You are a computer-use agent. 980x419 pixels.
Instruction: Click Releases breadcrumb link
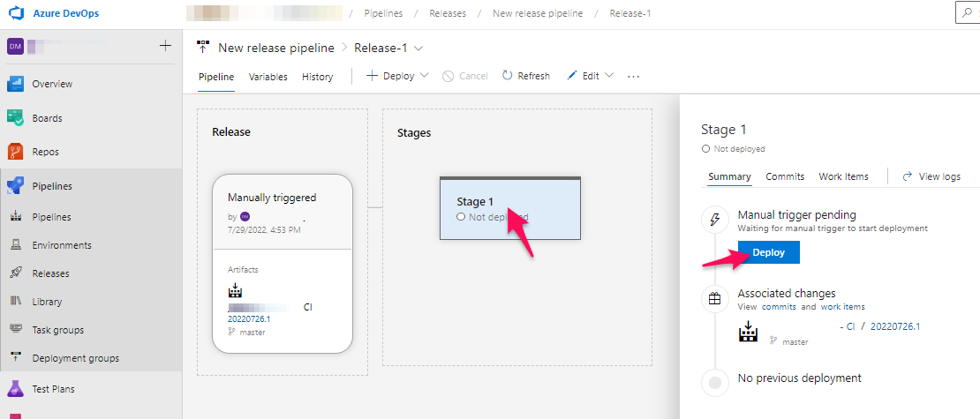point(448,13)
